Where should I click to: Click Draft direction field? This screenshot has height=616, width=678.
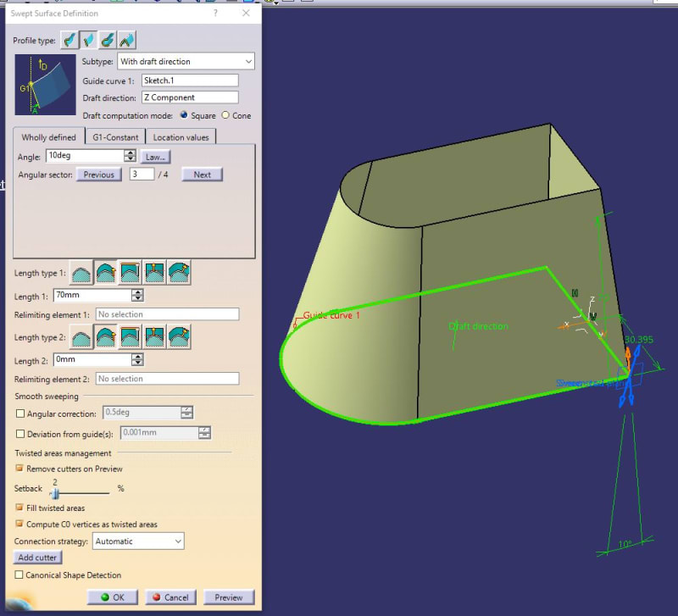point(190,97)
